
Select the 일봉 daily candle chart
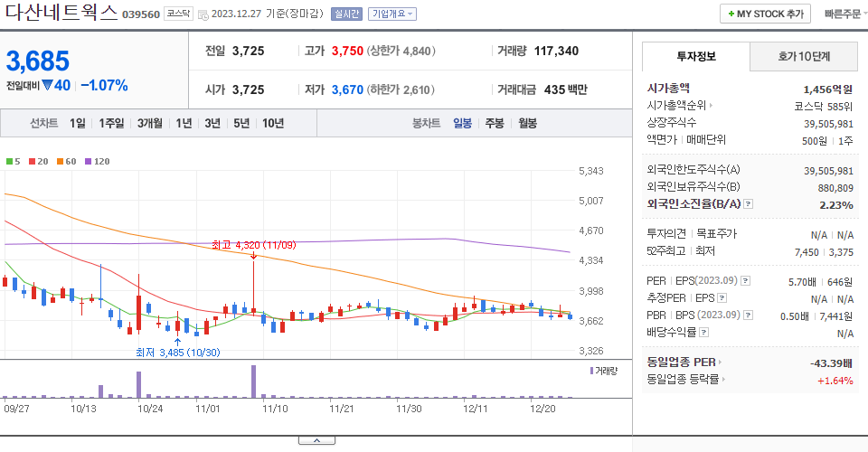coord(462,123)
